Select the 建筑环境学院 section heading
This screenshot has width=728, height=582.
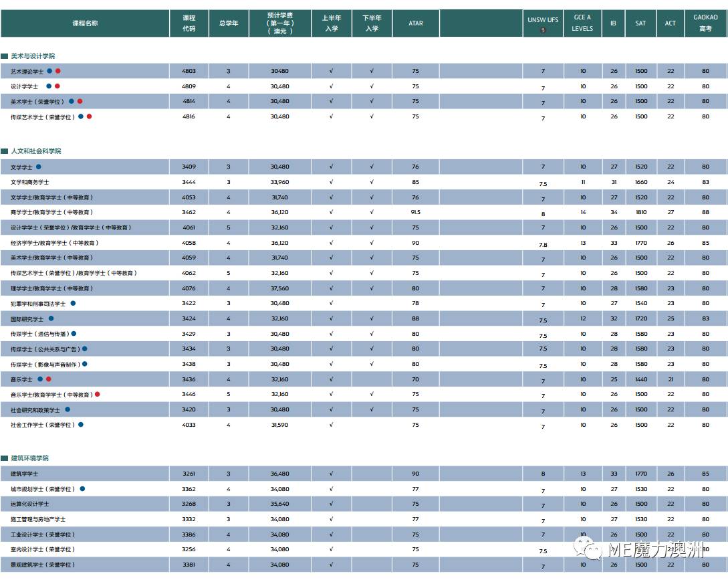pos(29,458)
